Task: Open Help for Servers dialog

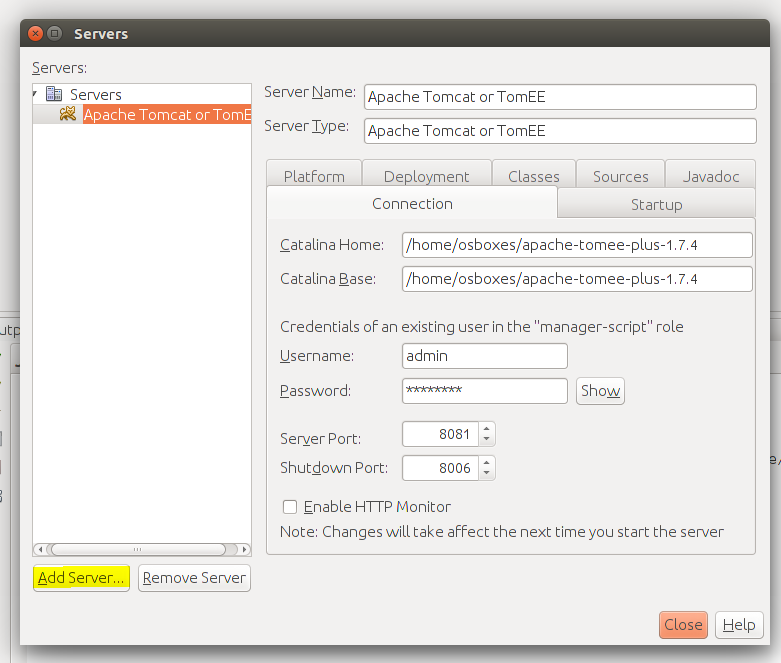Action: pyautogui.click(x=739, y=625)
